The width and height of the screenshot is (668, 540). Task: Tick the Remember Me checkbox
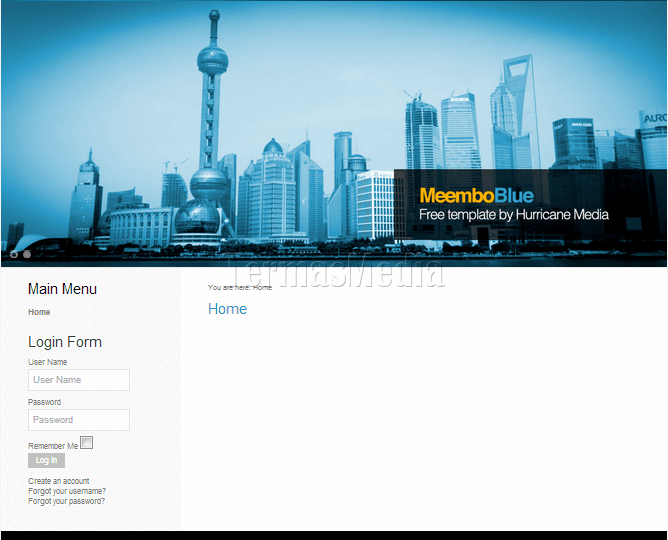coord(86,443)
